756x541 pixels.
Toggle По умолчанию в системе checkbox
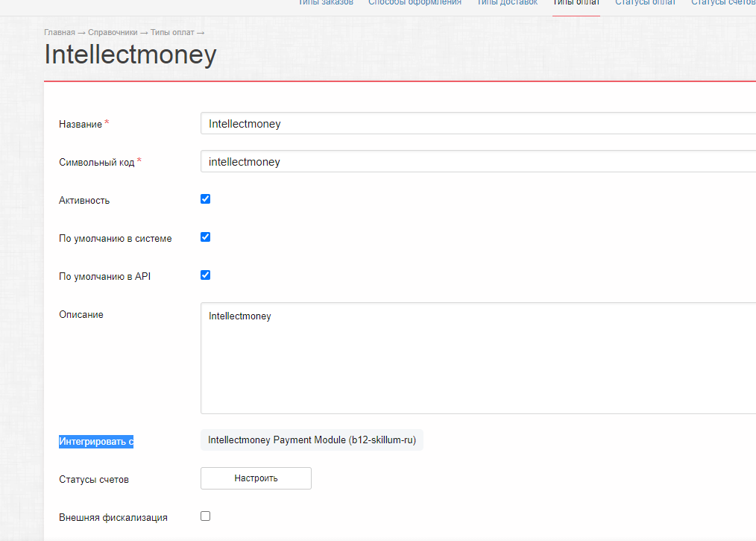(x=206, y=237)
